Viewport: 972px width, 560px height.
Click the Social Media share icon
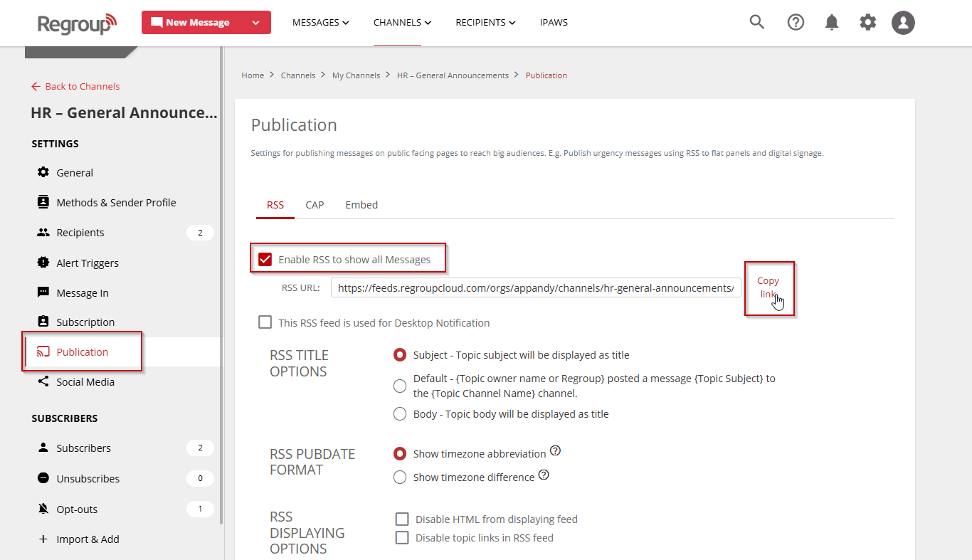pos(43,381)
